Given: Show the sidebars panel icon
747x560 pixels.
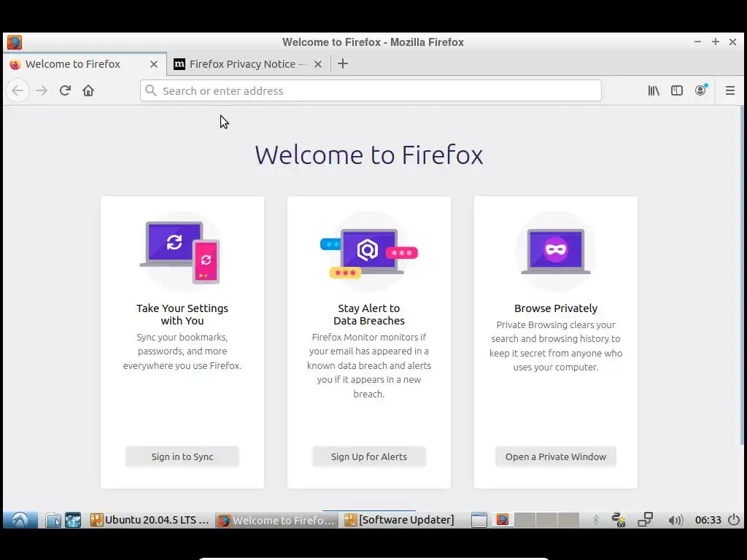Looking at the screenshot, I should coord(677,90).
